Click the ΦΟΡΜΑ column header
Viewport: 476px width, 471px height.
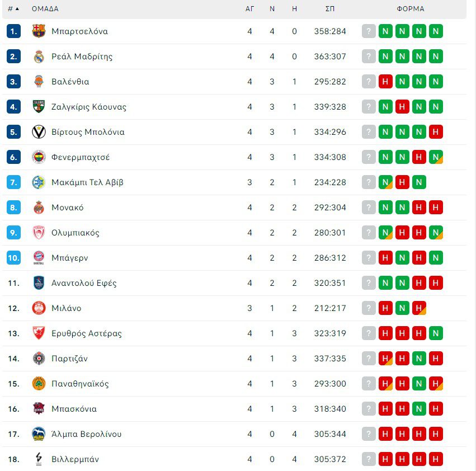pos(411,9)
